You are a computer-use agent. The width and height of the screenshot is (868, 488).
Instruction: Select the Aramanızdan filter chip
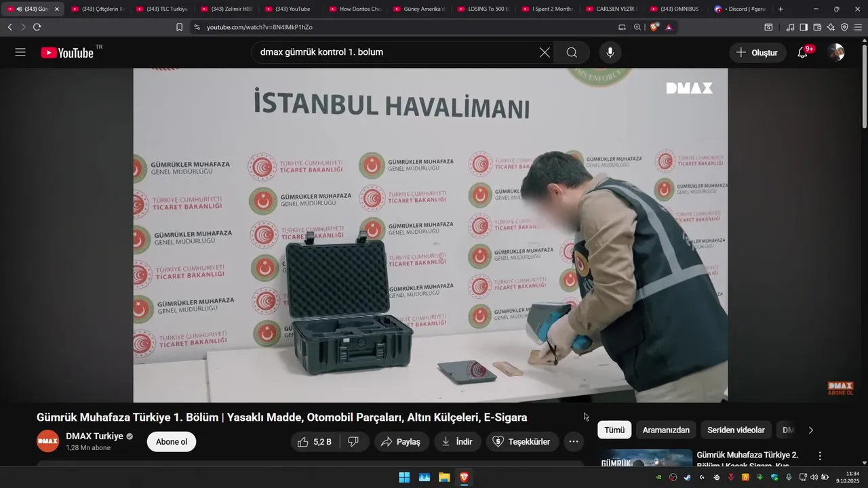[666, 430]
